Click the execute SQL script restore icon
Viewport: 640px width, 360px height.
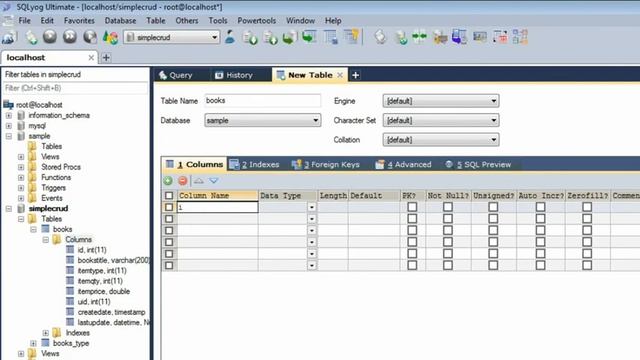[x=289, y=37]
